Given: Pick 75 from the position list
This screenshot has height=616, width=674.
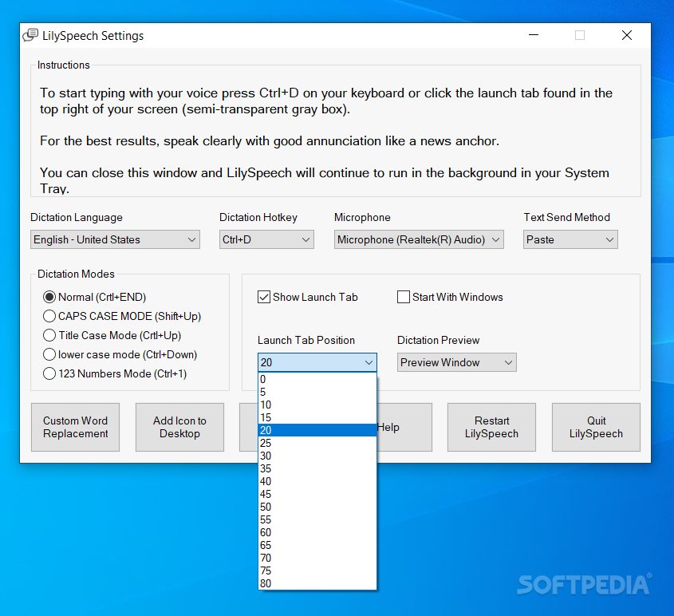Looking at the screenshot, I should click(317, 571).
